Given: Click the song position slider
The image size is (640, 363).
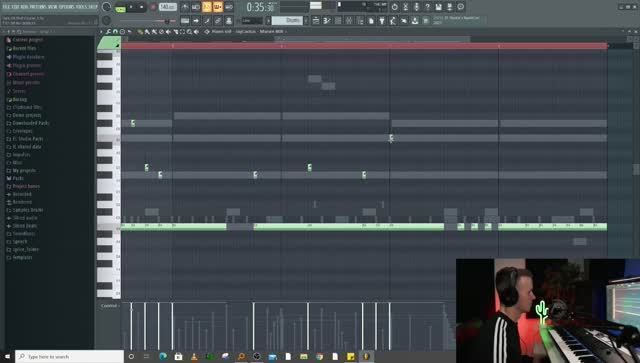Looking at the screenshot, I should [146, 21].
